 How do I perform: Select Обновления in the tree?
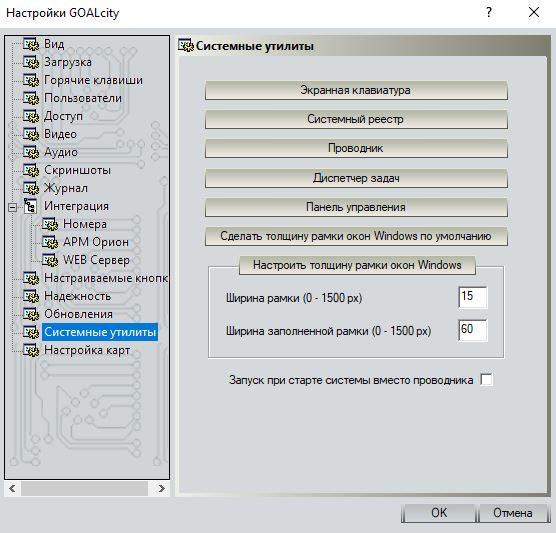click(x=78, y=314)
